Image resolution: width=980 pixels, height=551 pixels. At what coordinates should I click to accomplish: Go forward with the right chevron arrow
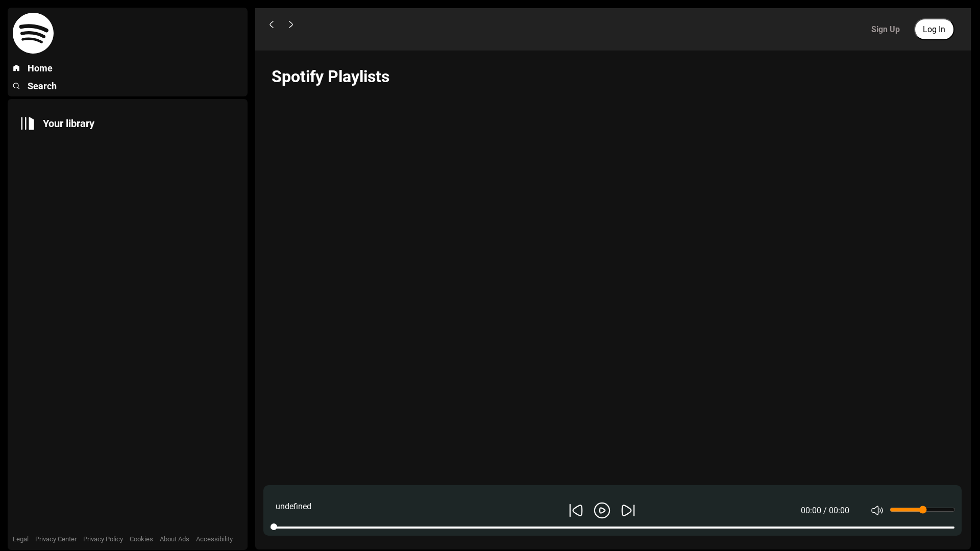click(x=291, y=24)
